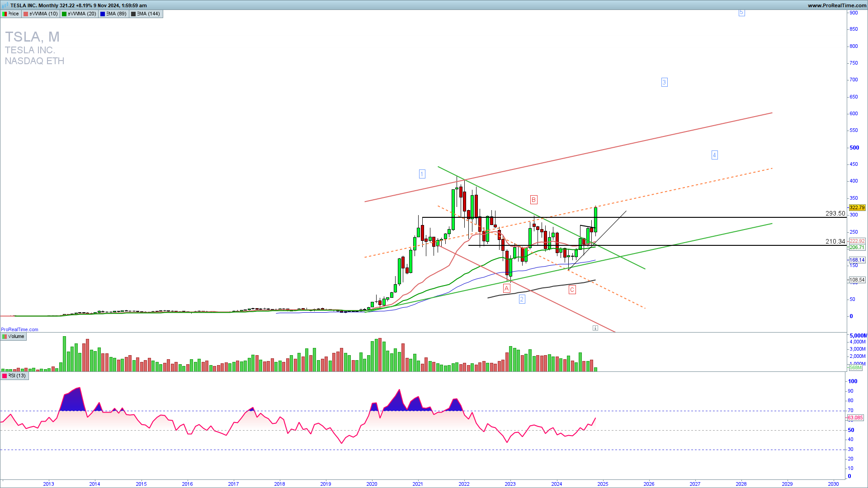The height and width of the screenshot is (488, 868).
Task: Click the candlestick chart icon in title bar
Action: click(5, 5)
